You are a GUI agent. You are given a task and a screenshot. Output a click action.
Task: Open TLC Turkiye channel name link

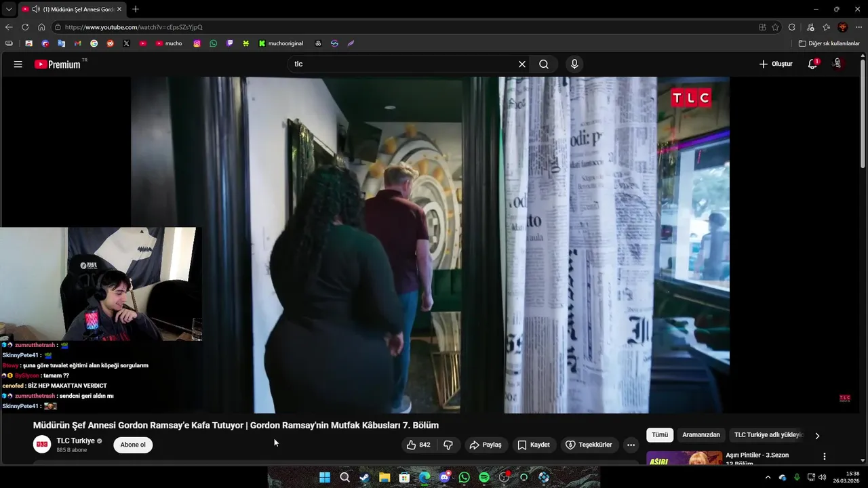tap(75, 441)
